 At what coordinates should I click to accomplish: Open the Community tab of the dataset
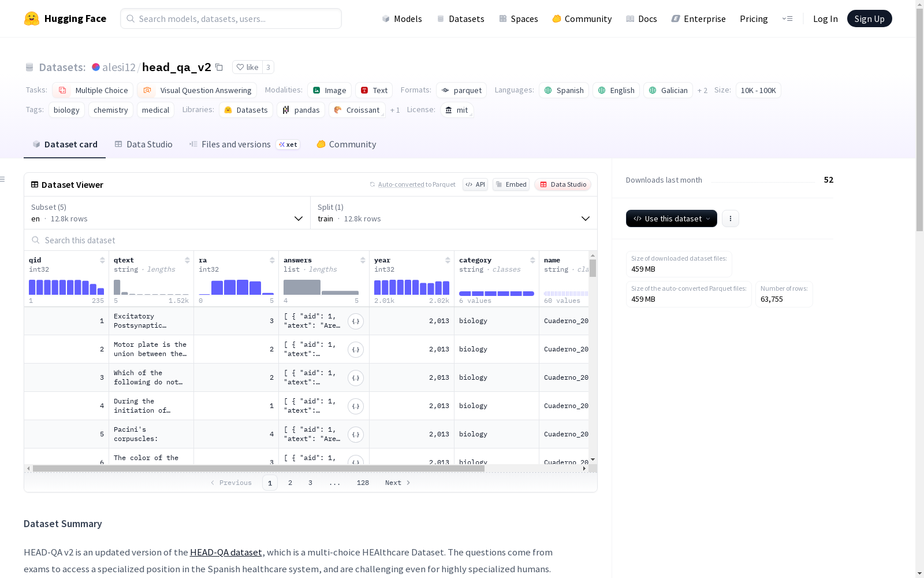(346, 144)
